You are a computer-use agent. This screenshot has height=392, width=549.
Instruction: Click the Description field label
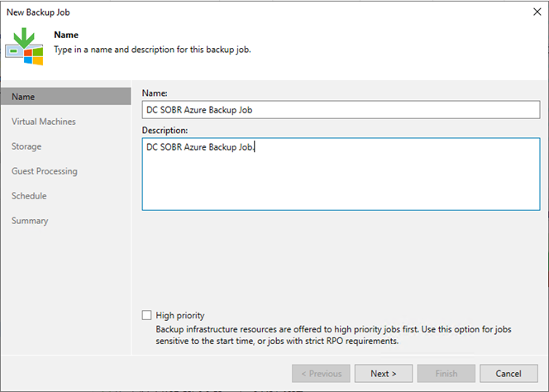pos(165,130)
